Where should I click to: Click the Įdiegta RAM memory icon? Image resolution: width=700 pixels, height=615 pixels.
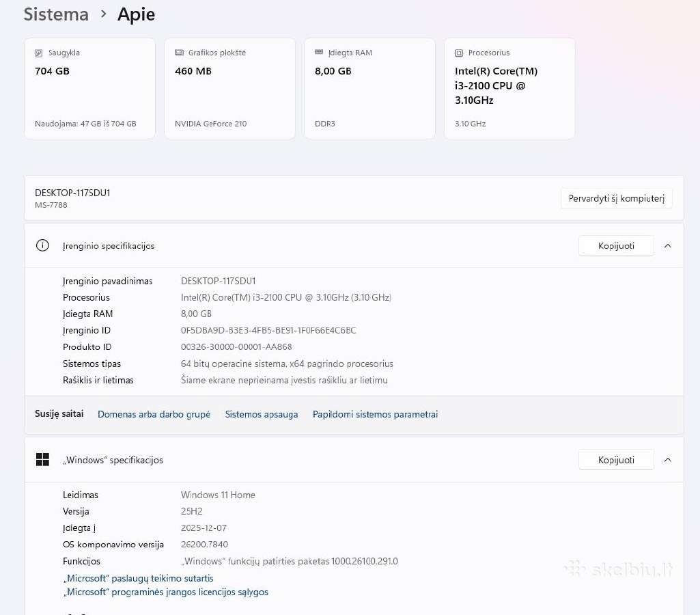319,52
